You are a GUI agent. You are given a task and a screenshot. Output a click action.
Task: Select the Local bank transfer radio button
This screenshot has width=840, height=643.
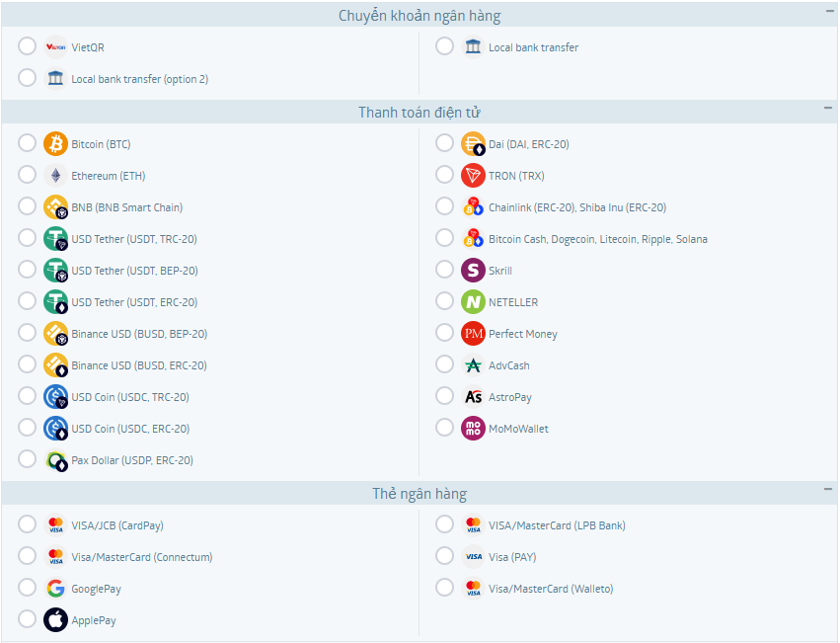[x=444, y=46]
